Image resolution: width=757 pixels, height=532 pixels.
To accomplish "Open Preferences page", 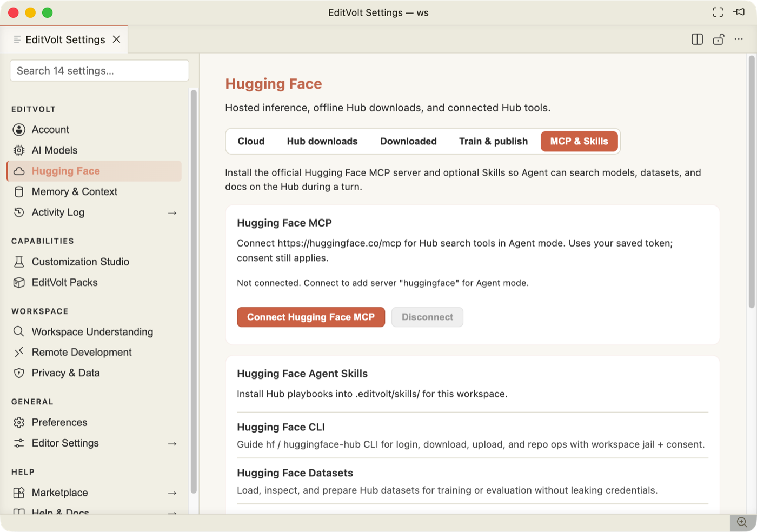I will coord(95,422).
